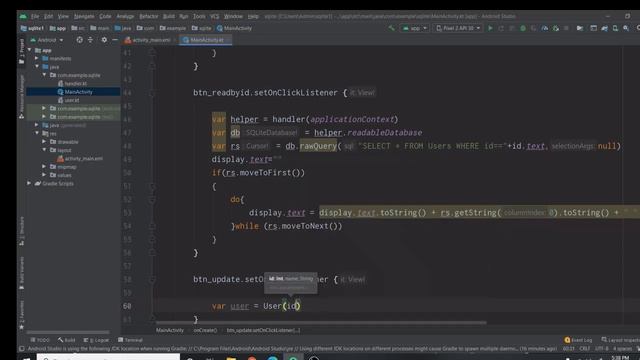
Task: Place cursor on rawQuery in line 48
Action: pyautogui.click(x=318, y=146)
